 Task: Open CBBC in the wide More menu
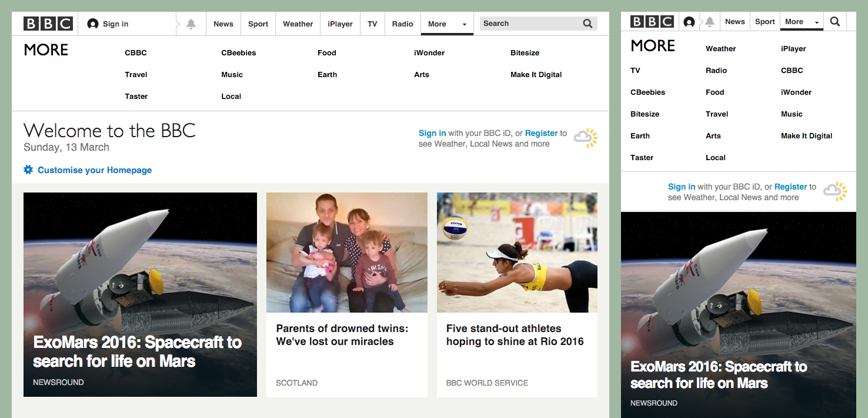pos(136,53)
